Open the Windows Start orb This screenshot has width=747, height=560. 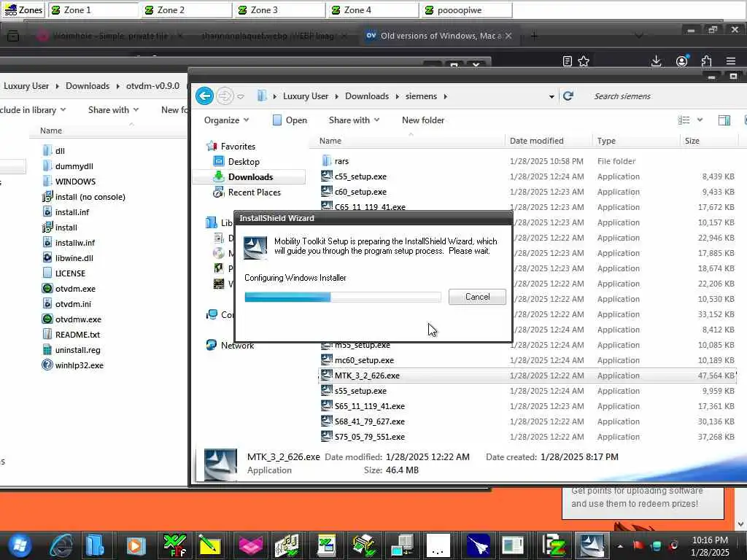coord(20,545)
